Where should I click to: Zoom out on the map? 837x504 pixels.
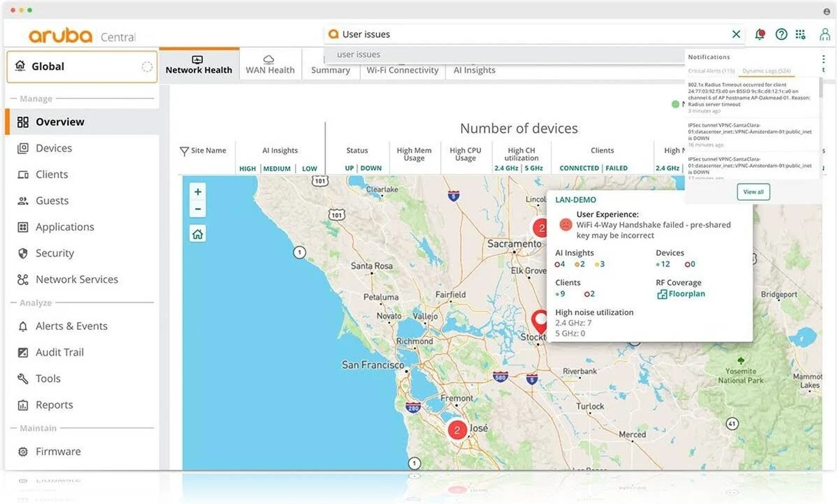[x=198, y=209]
